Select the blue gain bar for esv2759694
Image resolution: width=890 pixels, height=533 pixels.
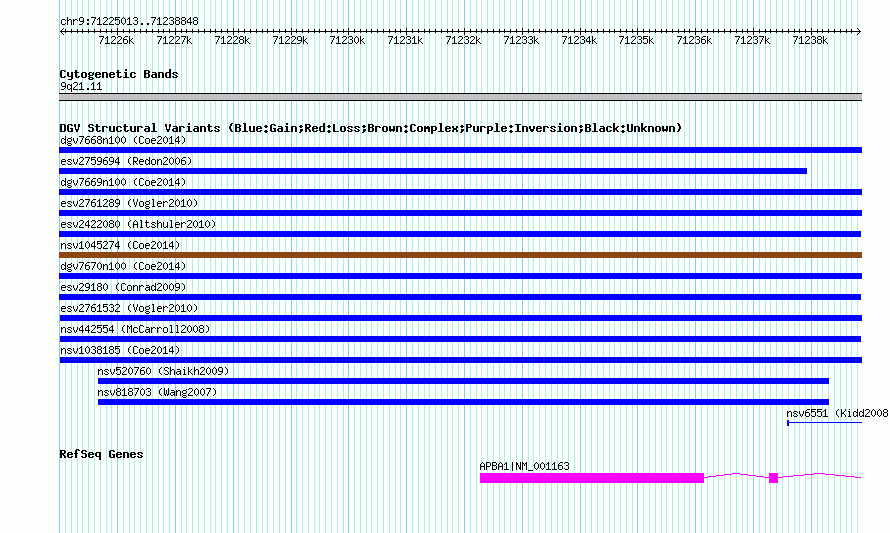point(433,171)
